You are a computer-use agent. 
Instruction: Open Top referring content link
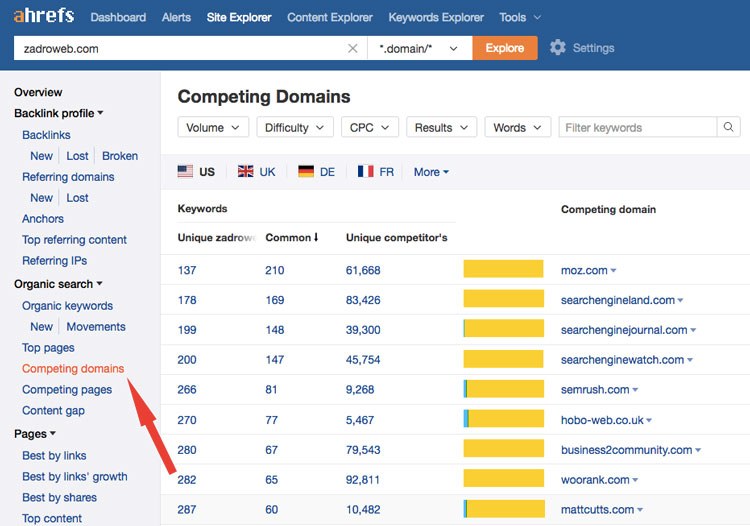pos(74,240)
